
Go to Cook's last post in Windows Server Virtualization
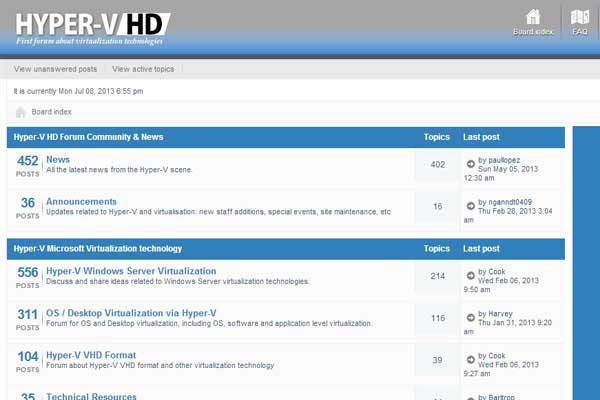click(x=471, y=276)
